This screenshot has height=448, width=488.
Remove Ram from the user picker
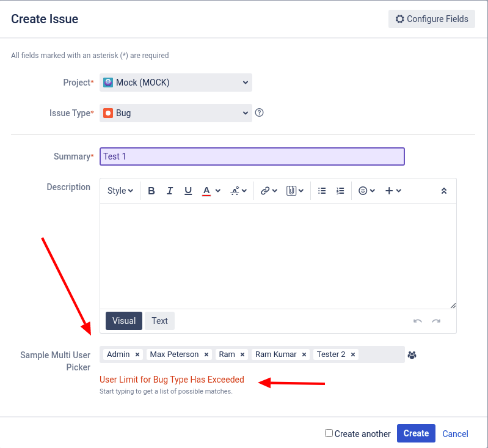242,354
